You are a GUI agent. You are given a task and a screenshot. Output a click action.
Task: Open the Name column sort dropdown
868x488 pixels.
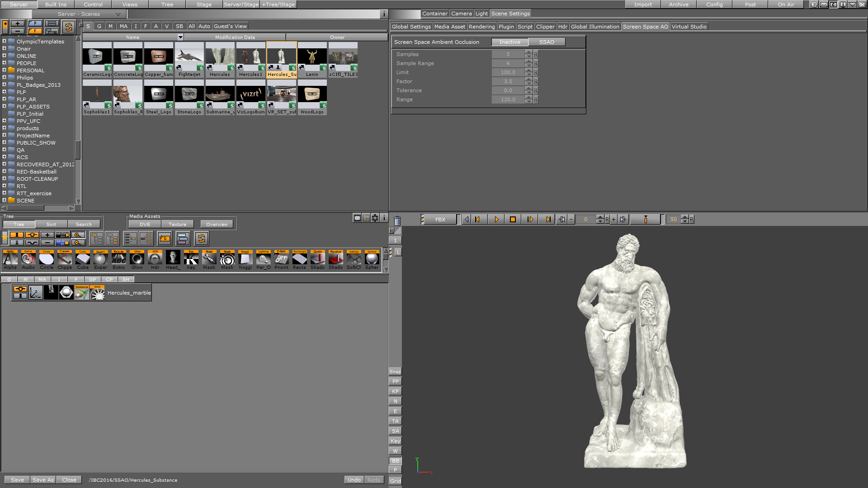tap(180, 37)
